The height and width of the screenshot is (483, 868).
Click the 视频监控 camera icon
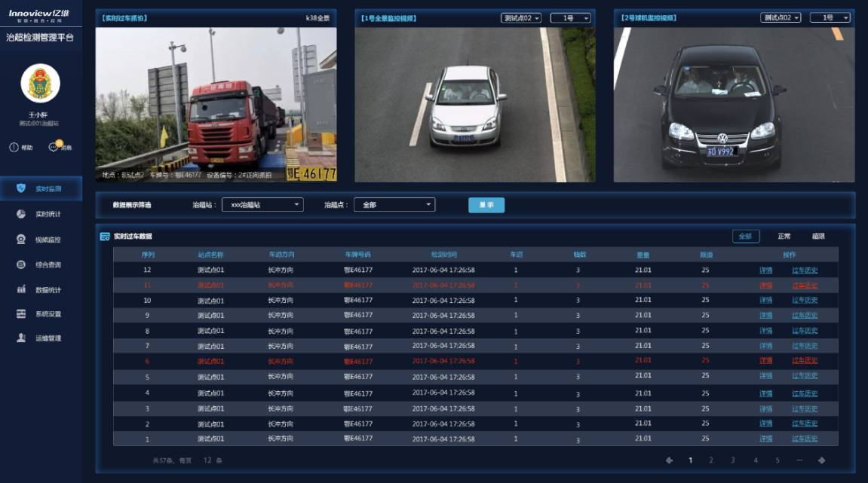click(21, 240)
